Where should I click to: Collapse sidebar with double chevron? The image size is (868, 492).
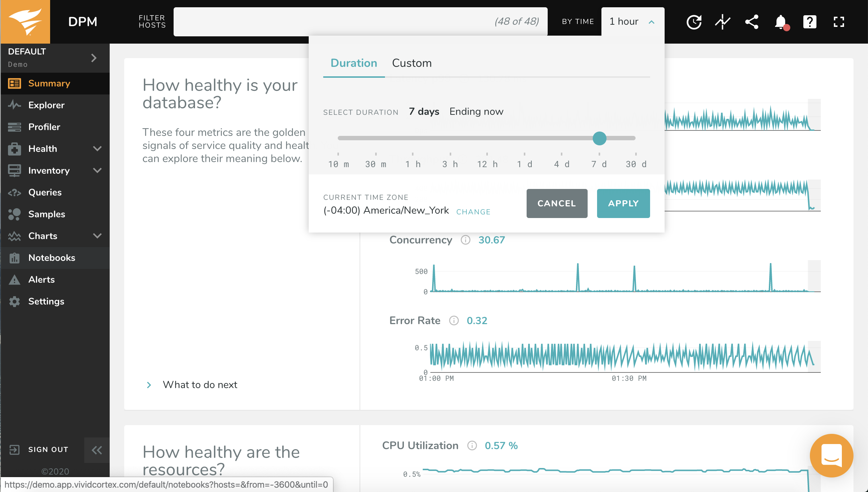[97, 450]
